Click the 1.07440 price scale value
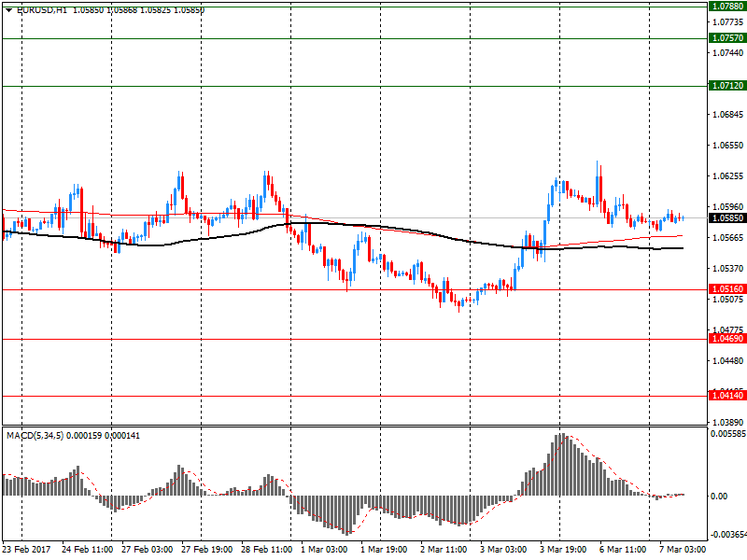Viewport: 747px width, 560px height. coord(728,53)
